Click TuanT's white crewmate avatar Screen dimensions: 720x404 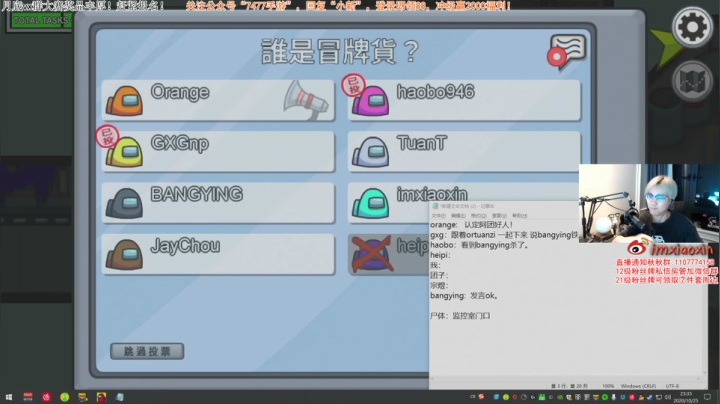[371, 152]
